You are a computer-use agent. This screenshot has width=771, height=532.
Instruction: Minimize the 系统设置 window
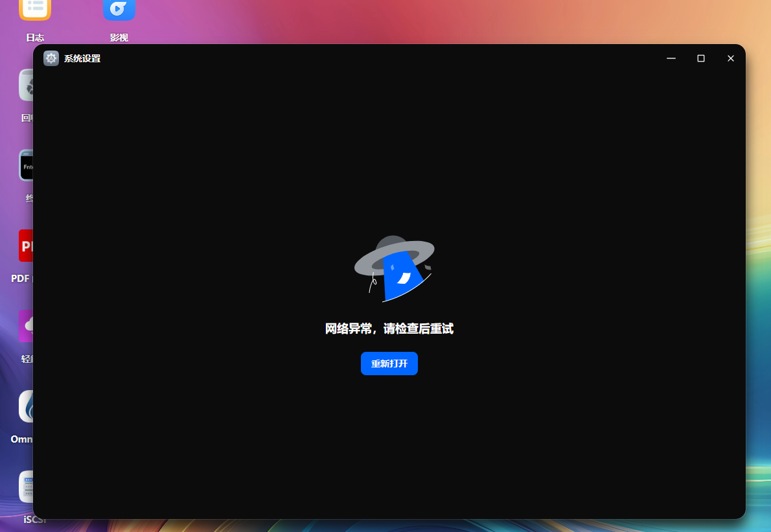click(671, 58)
